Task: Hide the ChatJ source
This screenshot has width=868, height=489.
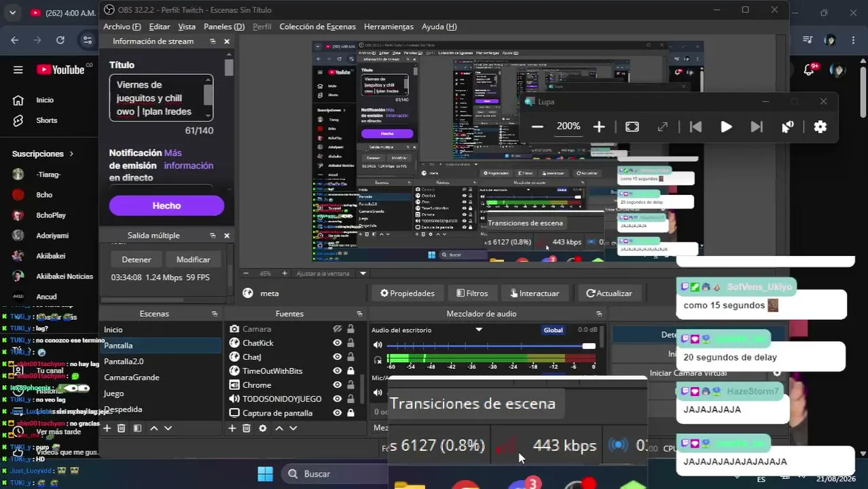Action: (x=337, y=357)
